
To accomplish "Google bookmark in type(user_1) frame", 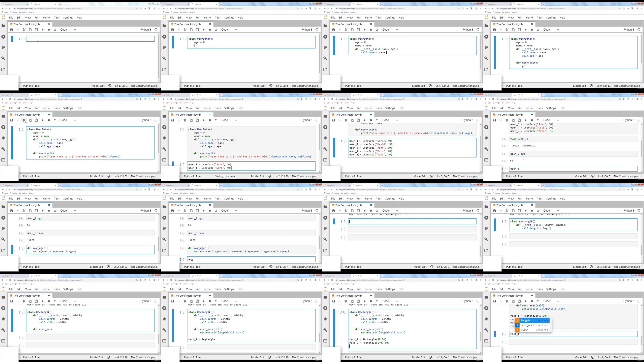I will pos(496,103).
